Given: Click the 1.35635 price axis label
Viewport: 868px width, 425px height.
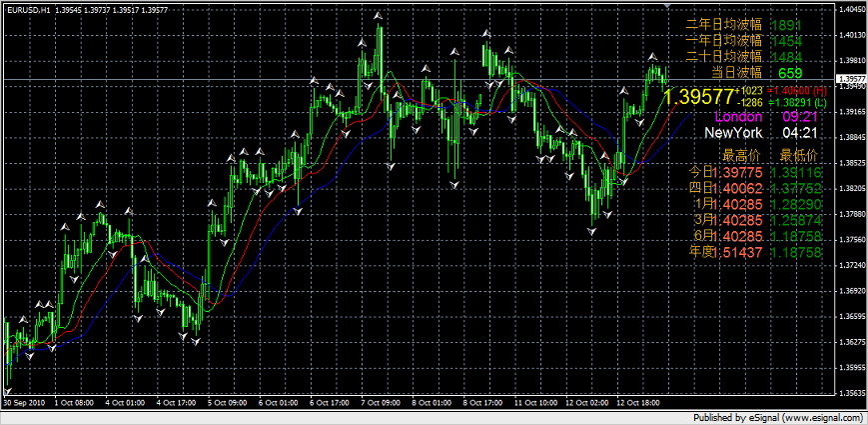Looking at the screenshot, I should (x=853, y=393).
